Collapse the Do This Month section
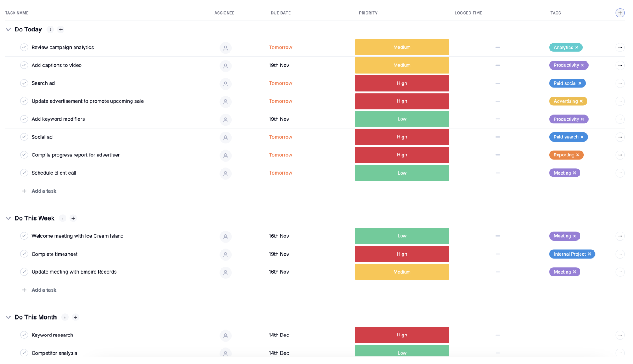Viewport: 633px width, 364px height. (8, 318)
